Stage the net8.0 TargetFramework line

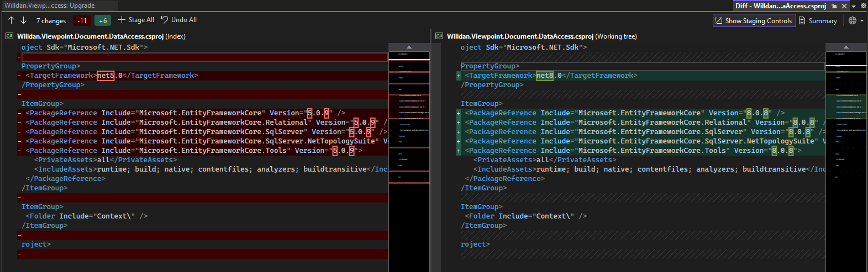coord(459,76)
